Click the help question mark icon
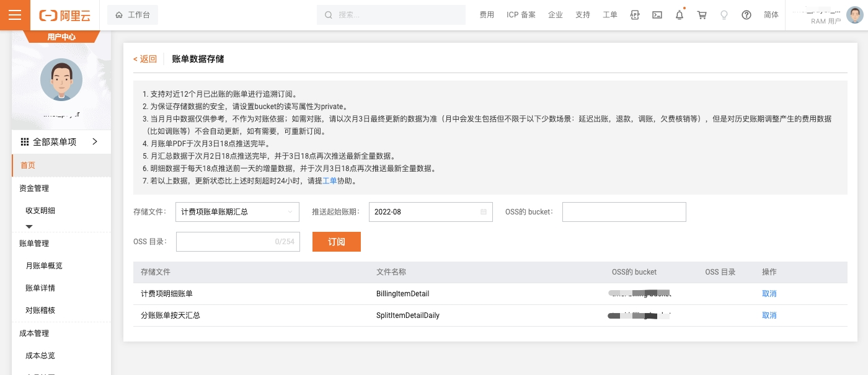 pos(746,15)
